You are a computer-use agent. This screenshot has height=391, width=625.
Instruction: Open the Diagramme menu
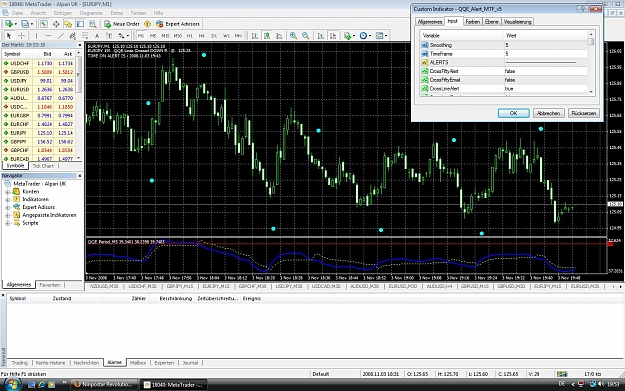(x=91, y=13)
